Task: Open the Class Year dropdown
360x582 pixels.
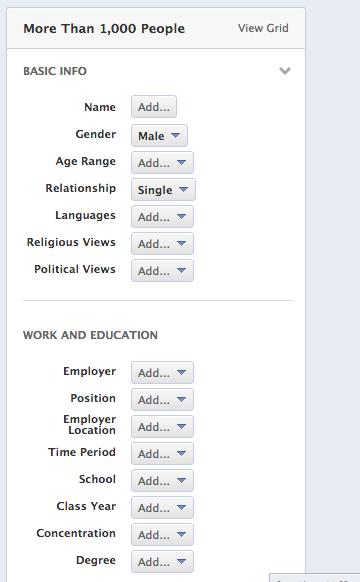Action: click(x=162, y=507)
